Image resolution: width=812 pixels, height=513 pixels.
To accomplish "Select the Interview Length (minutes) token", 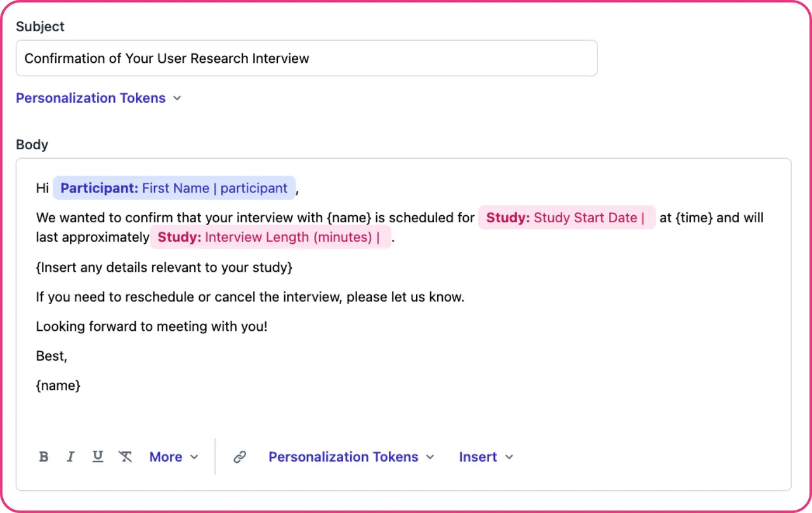I will pos(270,237).
